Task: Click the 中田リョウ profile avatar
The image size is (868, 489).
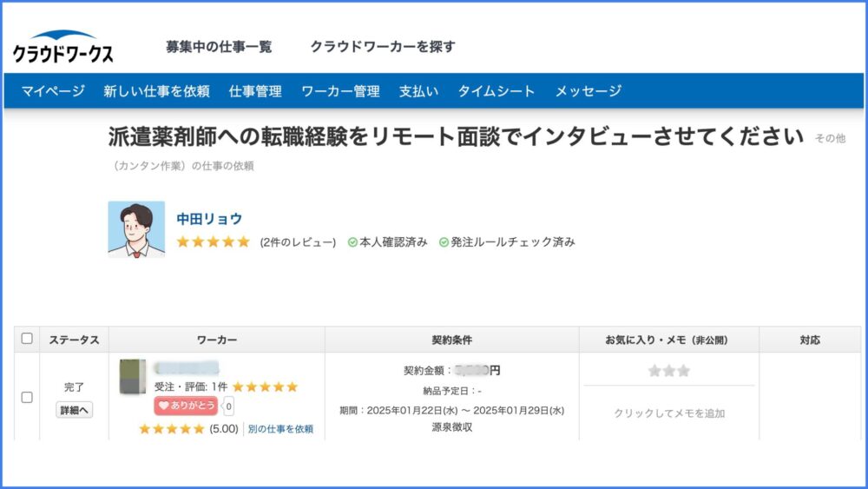Action: 136,229
